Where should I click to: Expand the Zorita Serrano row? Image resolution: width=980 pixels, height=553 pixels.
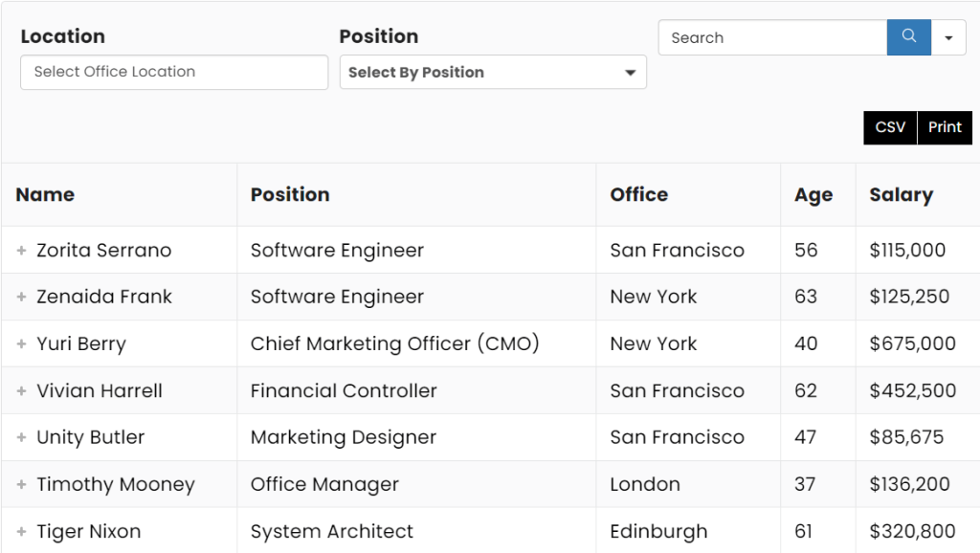coord(21,250)
